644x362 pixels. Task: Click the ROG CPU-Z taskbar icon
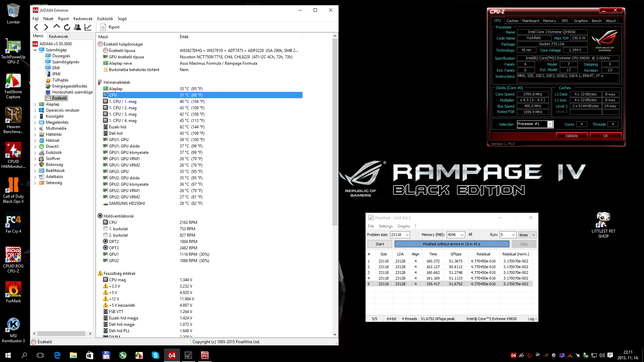[205, 355]
